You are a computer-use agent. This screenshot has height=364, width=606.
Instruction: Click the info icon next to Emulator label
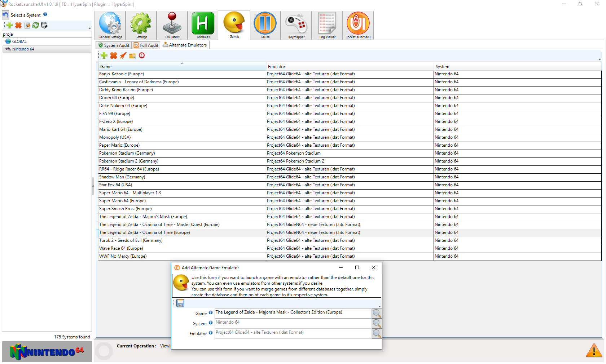(211, 333)
